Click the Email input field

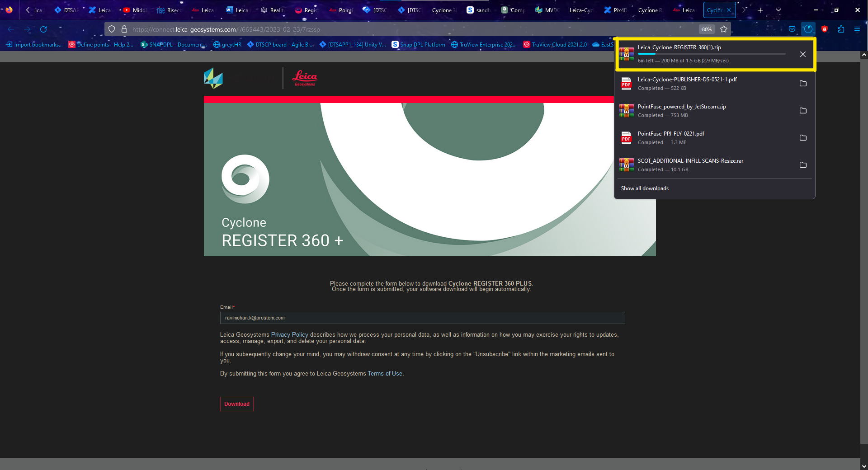tap(422, 318)
